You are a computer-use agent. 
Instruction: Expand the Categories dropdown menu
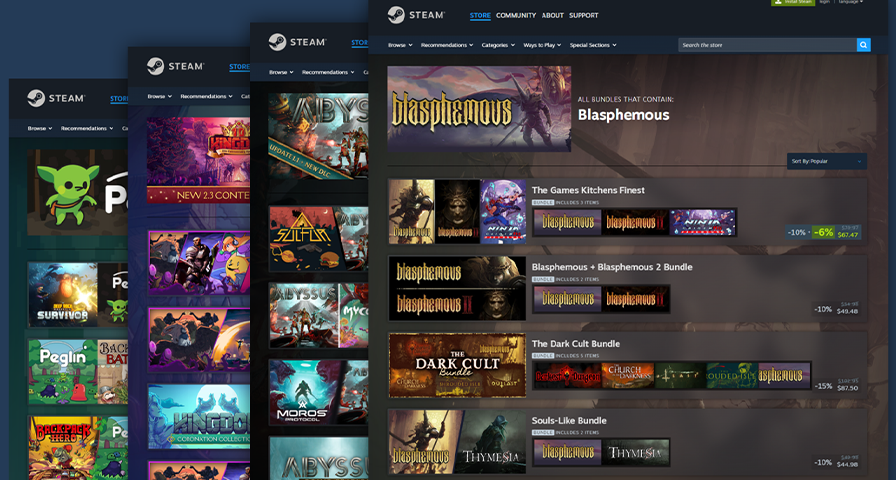point(498,45)
